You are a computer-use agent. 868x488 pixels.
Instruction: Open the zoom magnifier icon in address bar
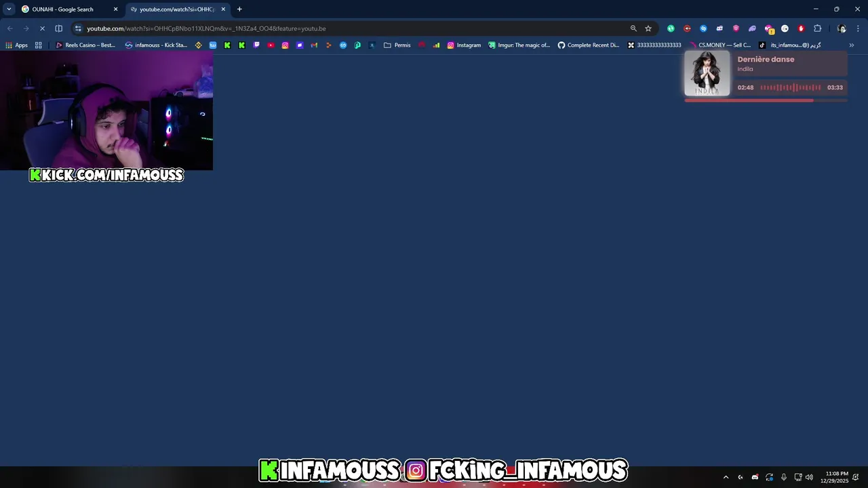point(633,28)
